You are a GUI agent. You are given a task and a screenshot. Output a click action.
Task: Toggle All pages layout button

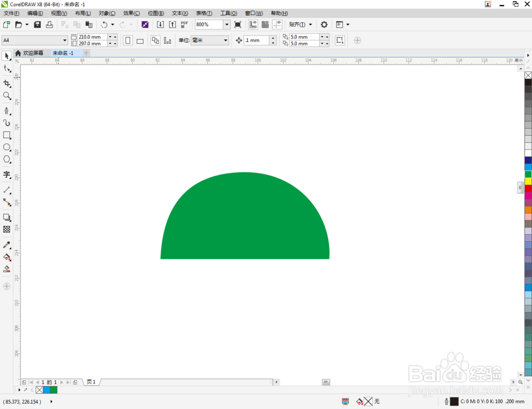coord(155,40)
